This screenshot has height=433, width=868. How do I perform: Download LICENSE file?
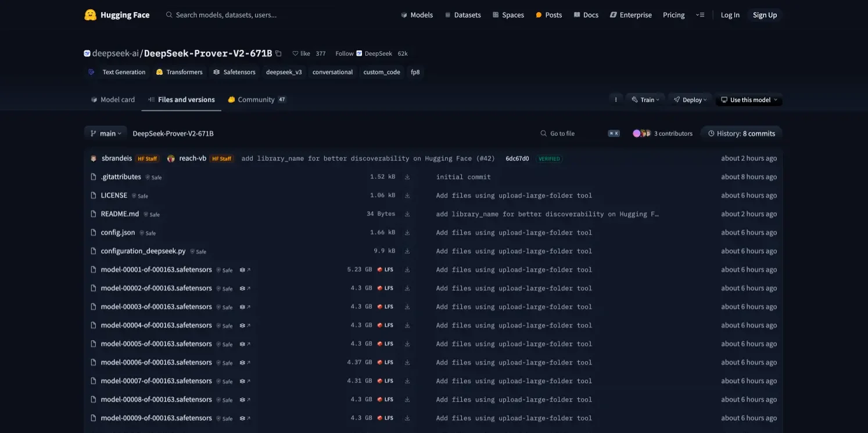click(x=407, y=196)
